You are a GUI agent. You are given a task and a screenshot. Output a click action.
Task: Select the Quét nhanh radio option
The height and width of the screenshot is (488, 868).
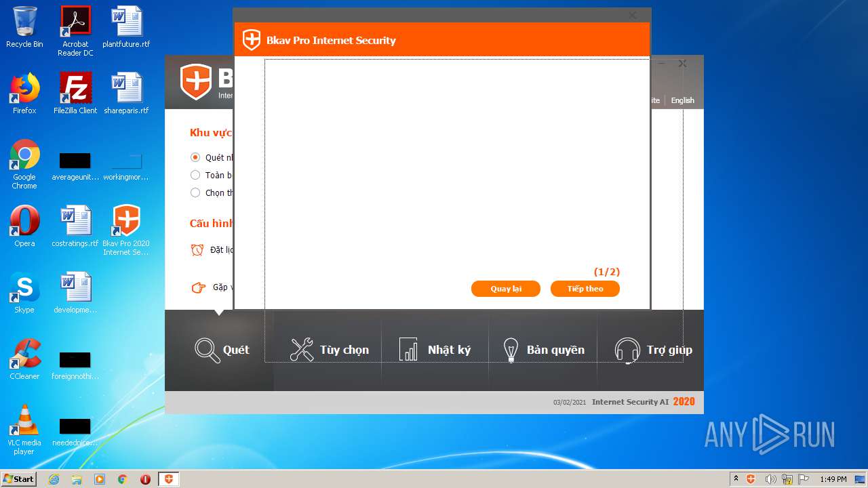coord(195,157)
